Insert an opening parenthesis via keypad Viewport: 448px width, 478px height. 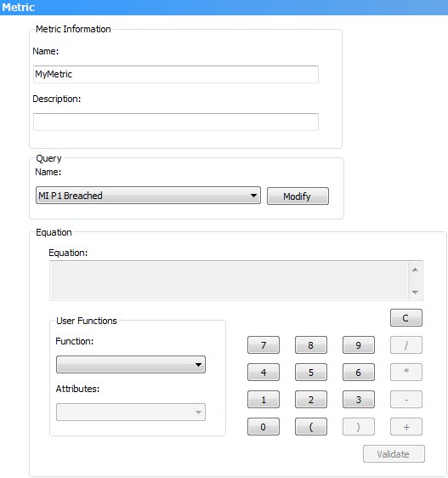point(311,427)
